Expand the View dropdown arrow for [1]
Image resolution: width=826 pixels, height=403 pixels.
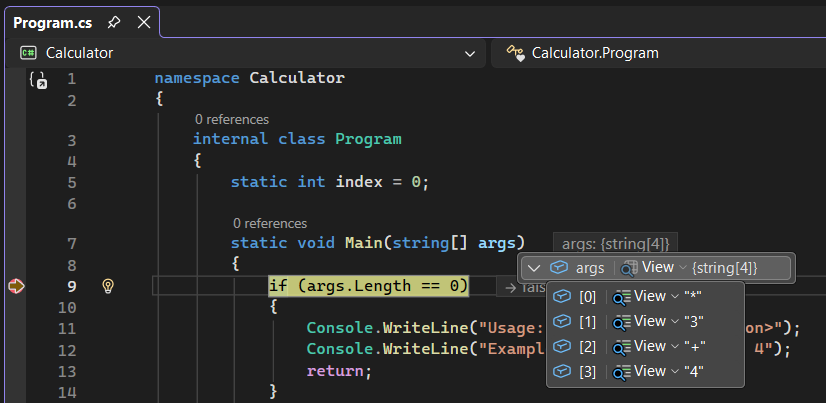[675, 322]
